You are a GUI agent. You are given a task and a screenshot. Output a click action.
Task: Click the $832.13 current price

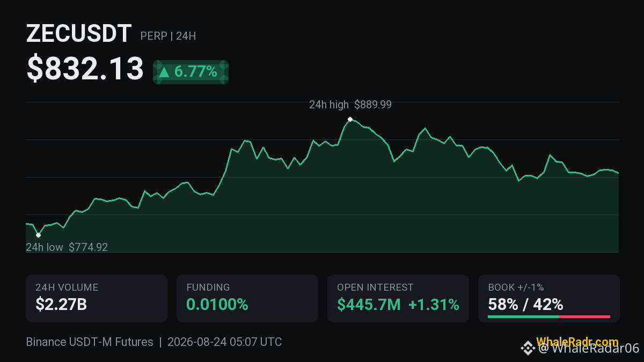point(85,69)
